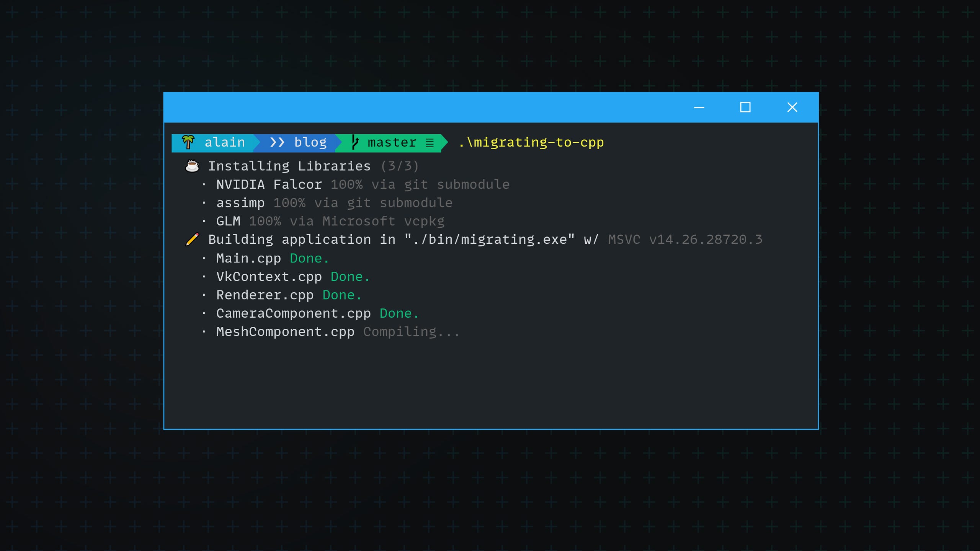Click the GLM library name
Viewport: 980px width, 551px height.
click(228, 221)
